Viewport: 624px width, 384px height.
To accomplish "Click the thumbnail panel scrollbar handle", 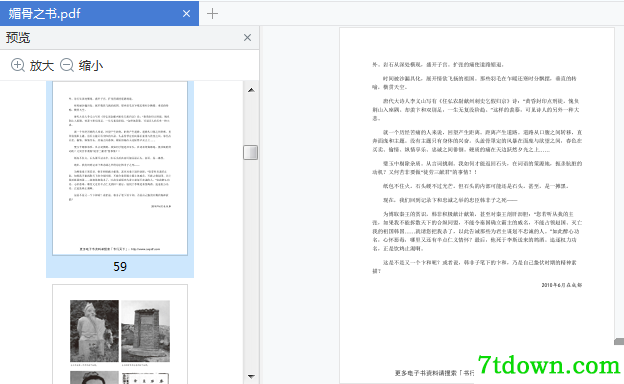I will (x=251, y=152).
